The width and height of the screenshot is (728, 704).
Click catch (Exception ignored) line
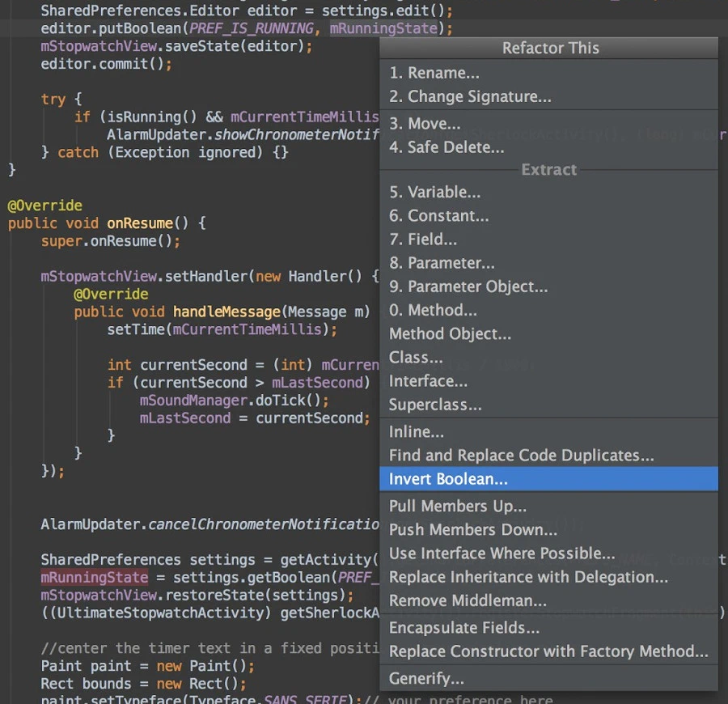[165, 152]
